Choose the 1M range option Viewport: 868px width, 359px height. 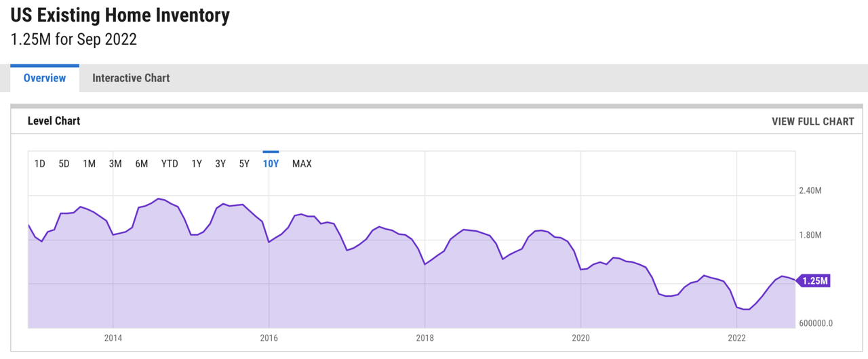pos(89,163)
